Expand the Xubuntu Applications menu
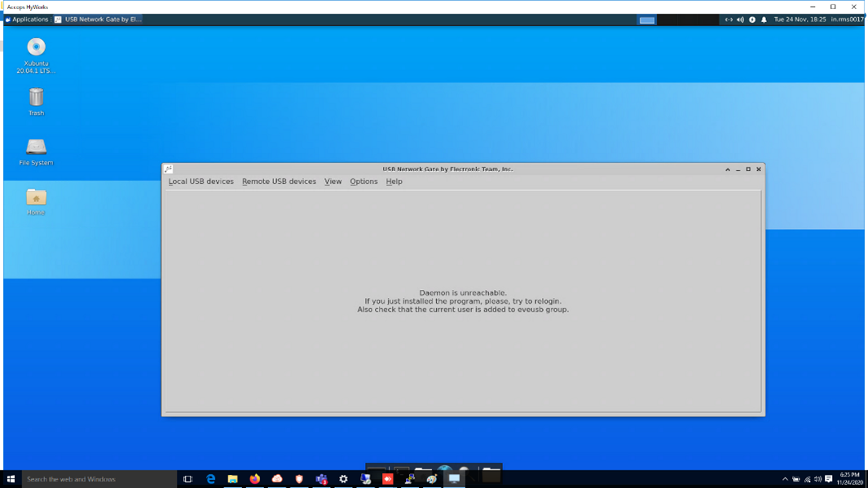Screen dimensions: 868x488 coord(27,20)
